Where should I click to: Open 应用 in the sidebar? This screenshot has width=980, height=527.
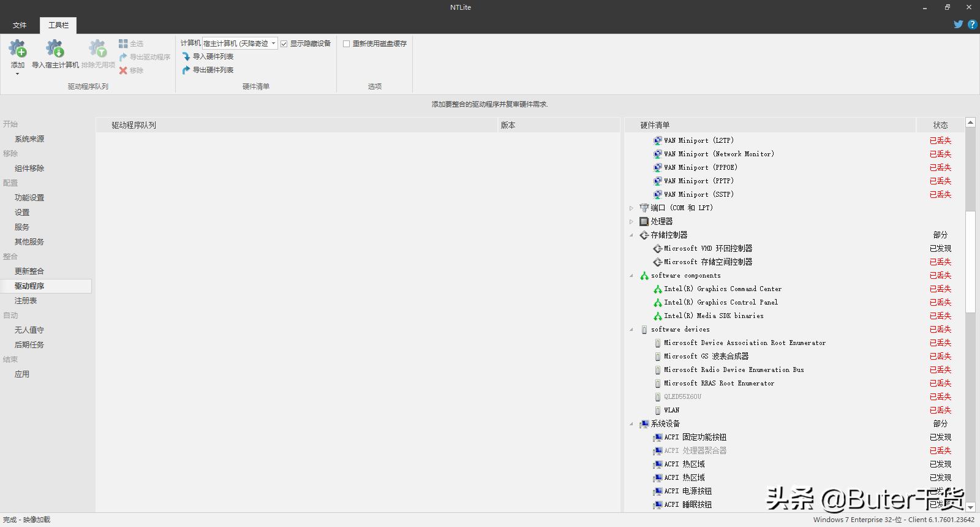[22, 374]
